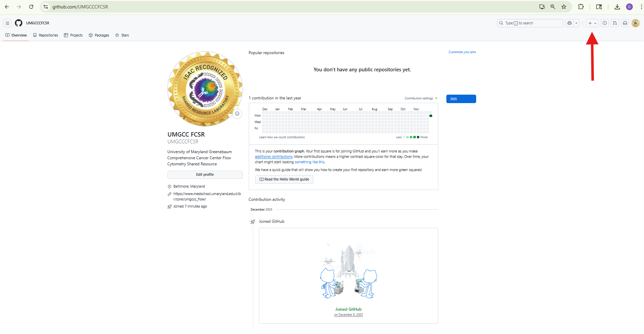Open the user avatar menu in header

[x=636, y=23]
